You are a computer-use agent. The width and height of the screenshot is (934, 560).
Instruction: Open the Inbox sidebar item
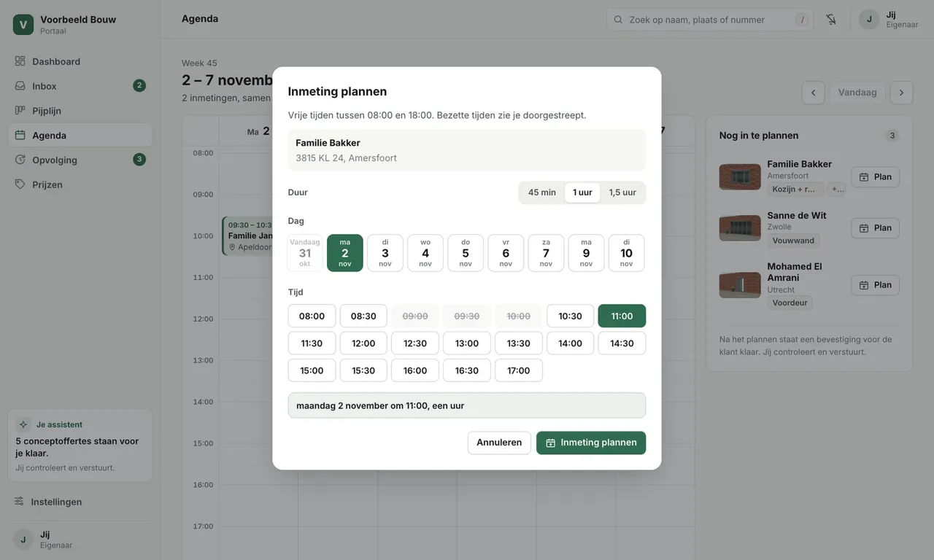tap(80, 86)
